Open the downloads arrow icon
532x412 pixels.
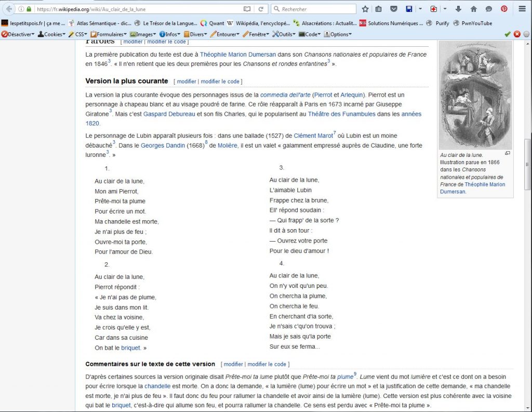pos(458,9)
